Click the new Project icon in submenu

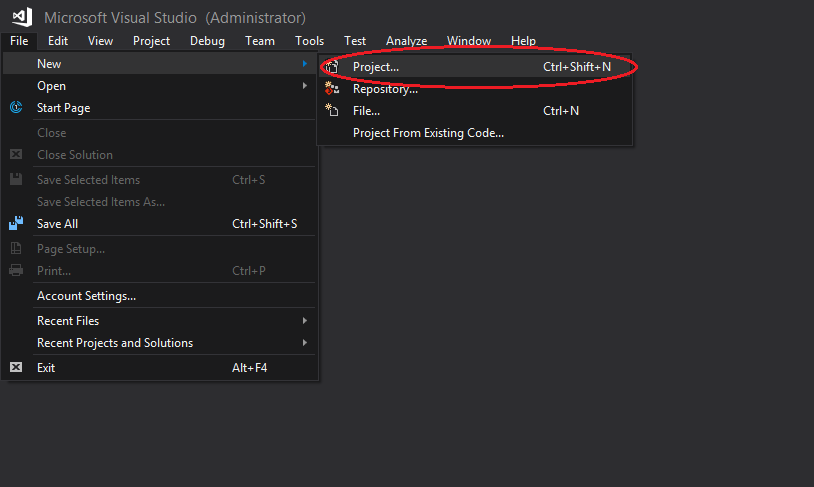(x=332, y=66)
